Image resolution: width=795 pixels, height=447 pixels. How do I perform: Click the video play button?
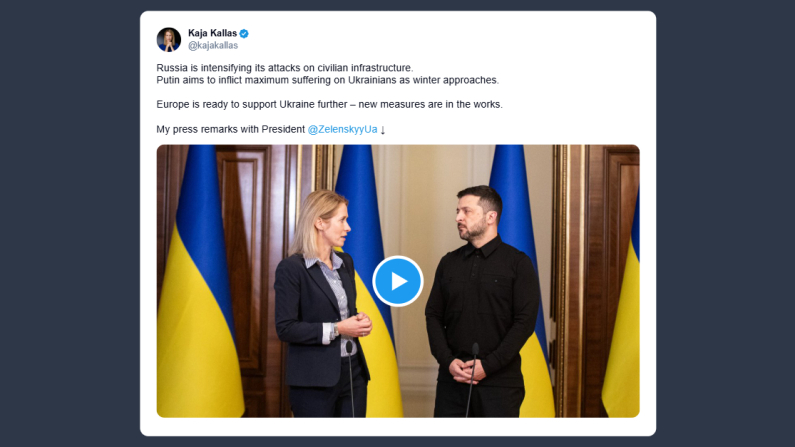point(398,281)
